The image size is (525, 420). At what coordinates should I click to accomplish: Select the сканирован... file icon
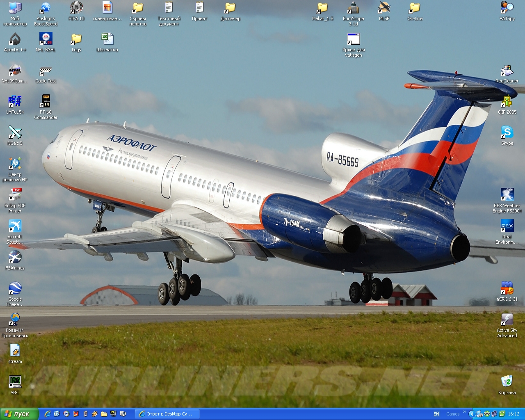coord(107,11)
